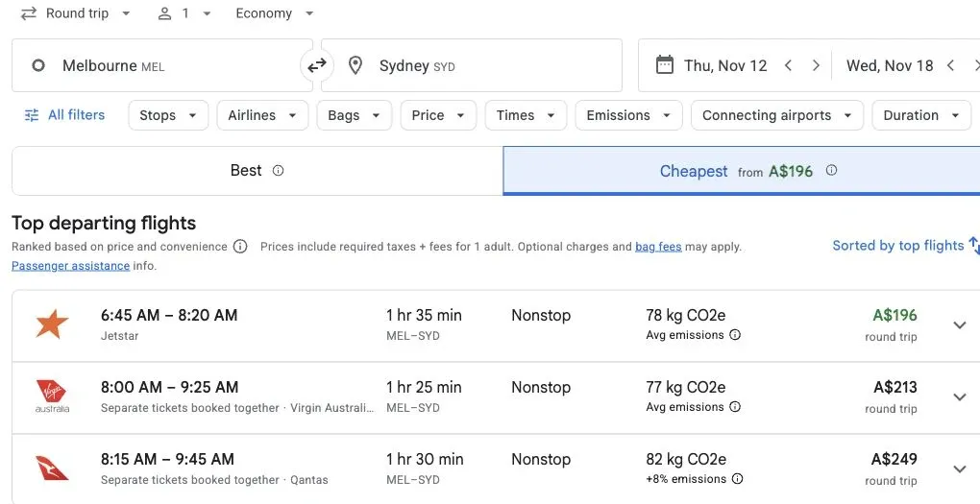Click 82 kg CO2e emissions value

(x=686, y=460)
